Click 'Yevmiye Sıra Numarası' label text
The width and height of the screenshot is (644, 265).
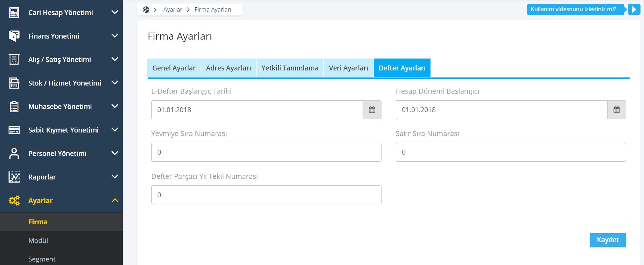[189, 134]
